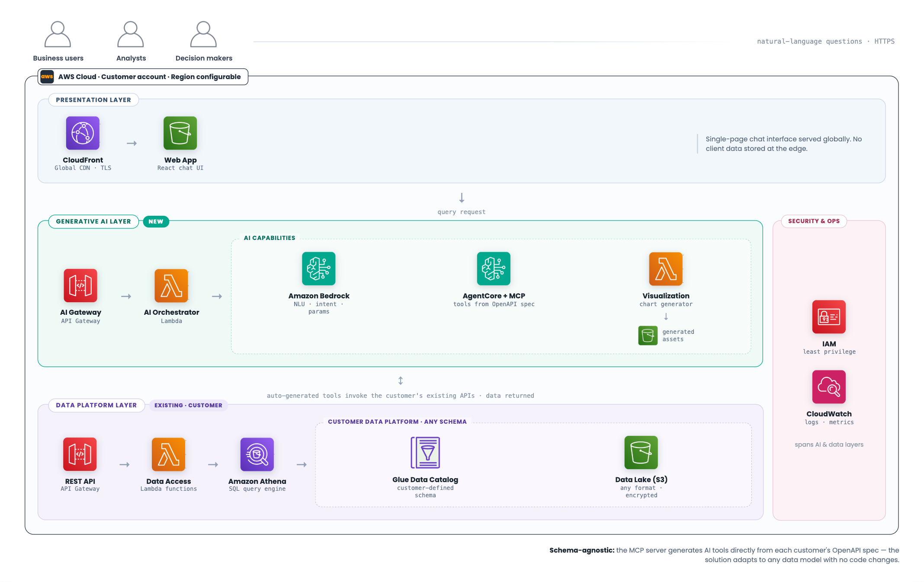This screenshot has height=582, width=924.
Task: Click the AI Gateway API Gateway icon
Action: point(80,285)
